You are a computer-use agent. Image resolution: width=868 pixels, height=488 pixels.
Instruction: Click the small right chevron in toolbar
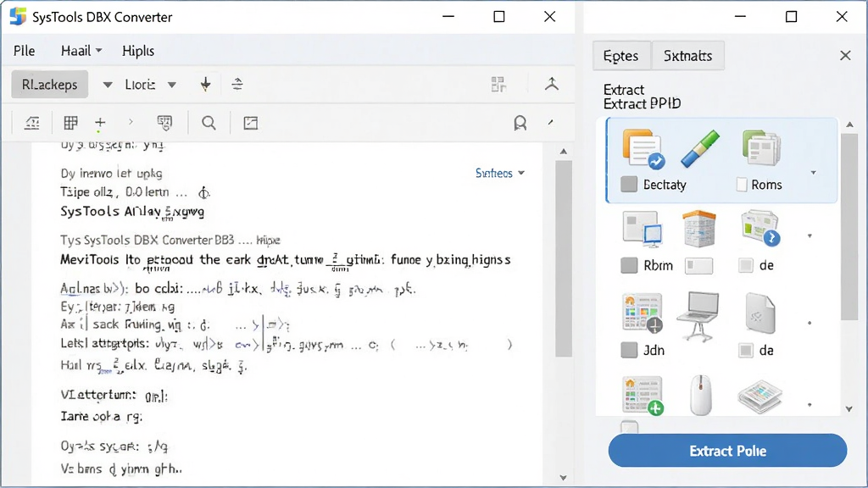[131, 122]
